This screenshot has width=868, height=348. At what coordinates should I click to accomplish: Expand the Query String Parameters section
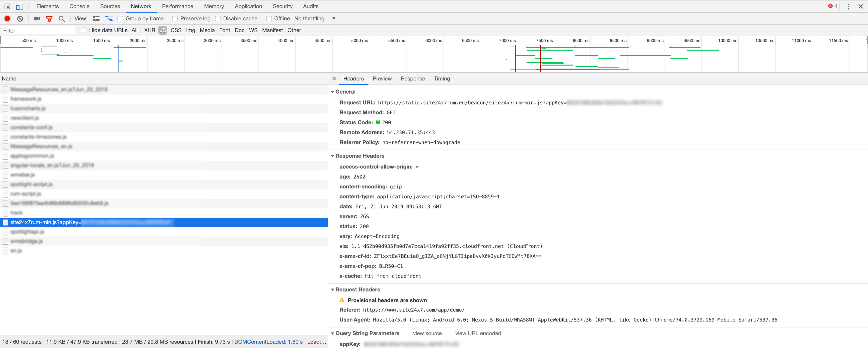coord(334,333)
